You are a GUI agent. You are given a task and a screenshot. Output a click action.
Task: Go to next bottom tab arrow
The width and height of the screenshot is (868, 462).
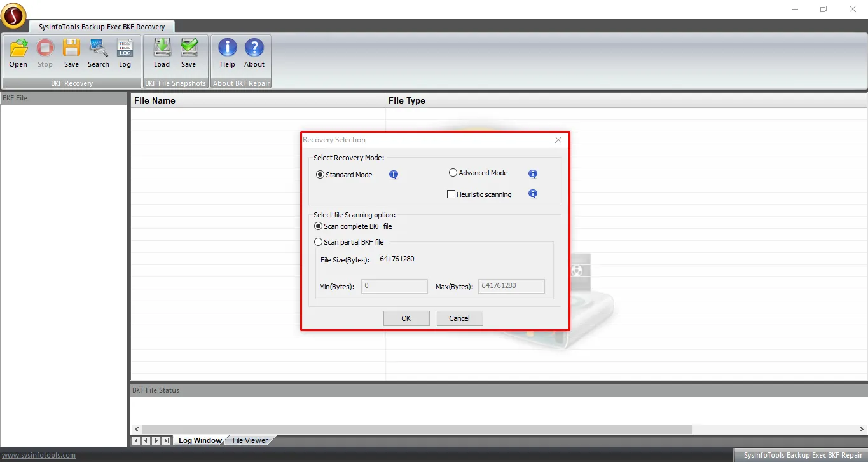[156, 440]
